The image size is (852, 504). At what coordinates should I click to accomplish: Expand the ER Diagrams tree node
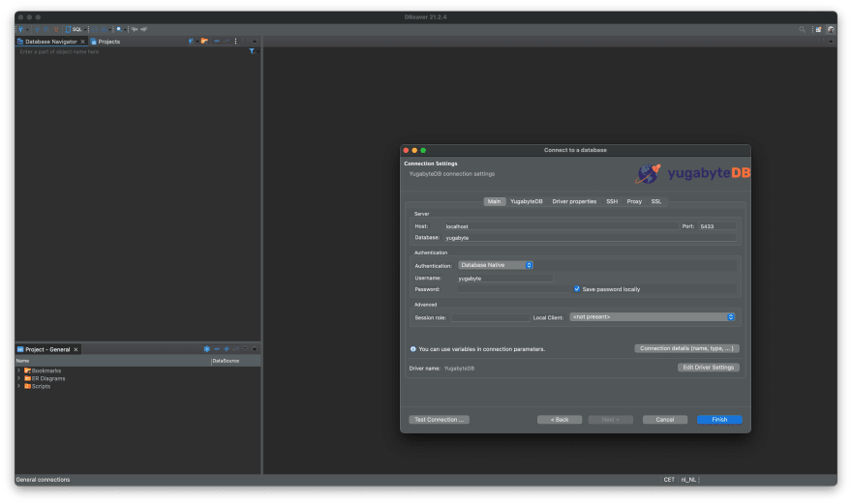(19, 378)
